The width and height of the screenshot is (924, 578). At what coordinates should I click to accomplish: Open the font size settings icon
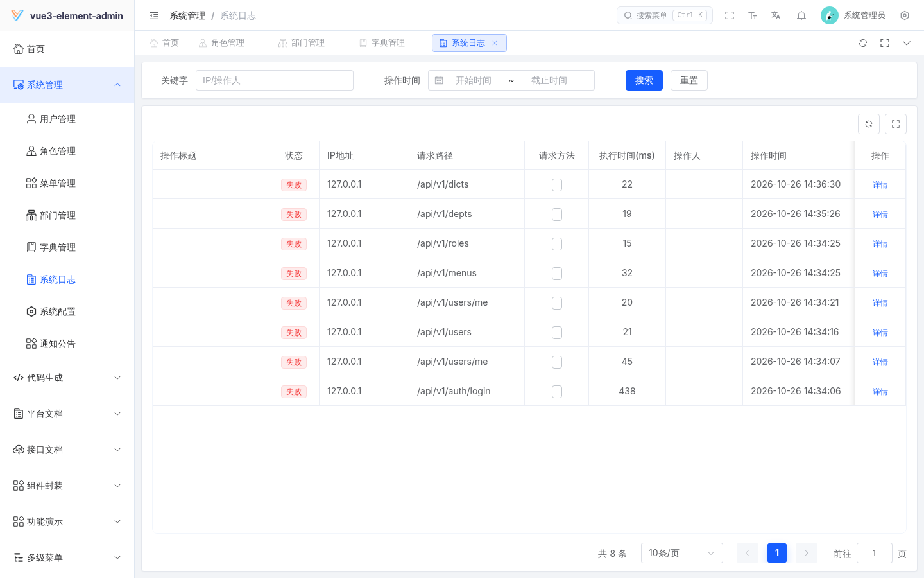click(753, 15)
